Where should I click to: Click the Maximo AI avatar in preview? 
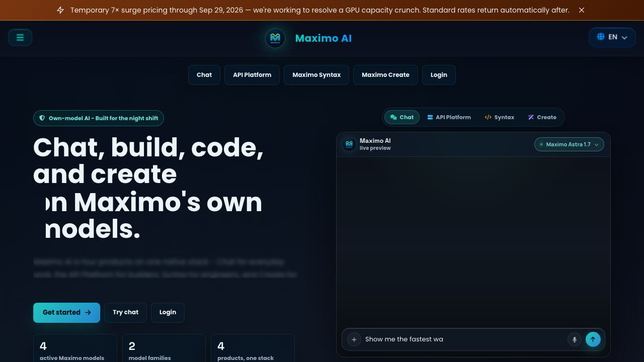[349, 144]
